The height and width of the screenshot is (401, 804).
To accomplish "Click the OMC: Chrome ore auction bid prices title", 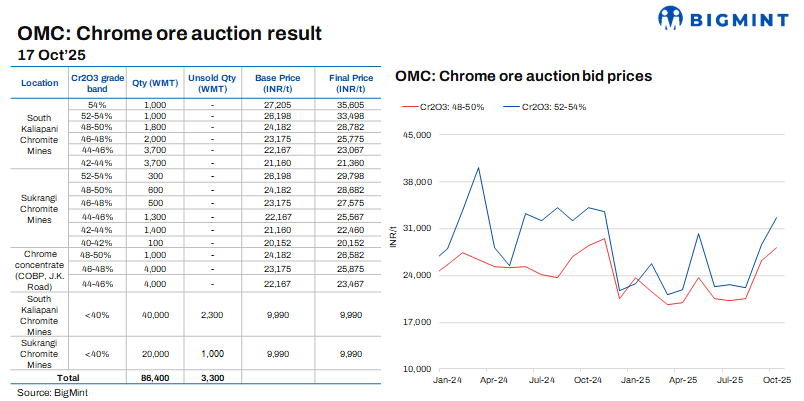I will 523,76.
